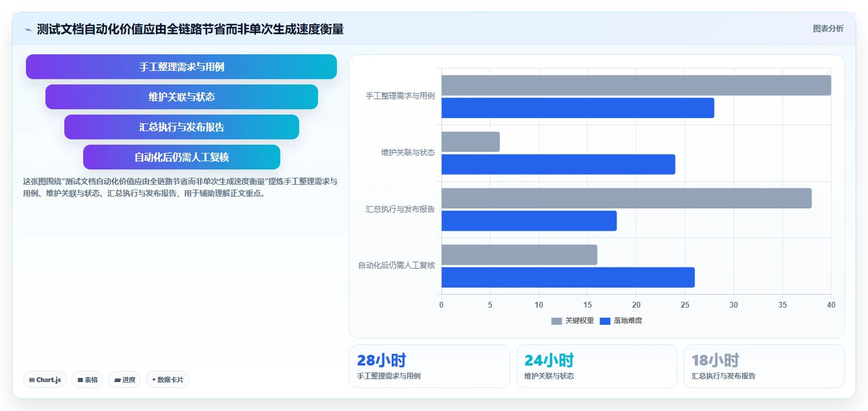Click the blue bar for 自动化后仍需人工复核
Image resolution: width=868 pixels, height=411 pixels.
pos(568,277)
